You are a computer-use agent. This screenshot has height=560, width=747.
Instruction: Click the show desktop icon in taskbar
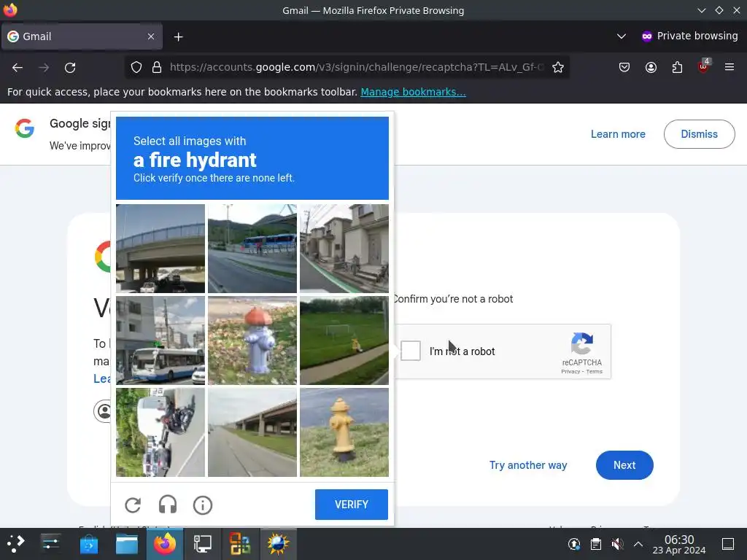pyautogui.click(x=728, y=544)
